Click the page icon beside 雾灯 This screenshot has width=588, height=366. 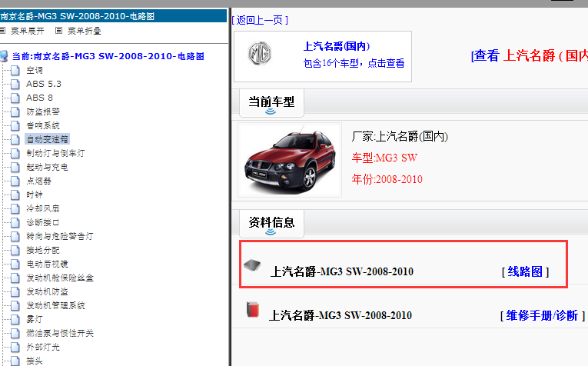[x=15, y=320]
